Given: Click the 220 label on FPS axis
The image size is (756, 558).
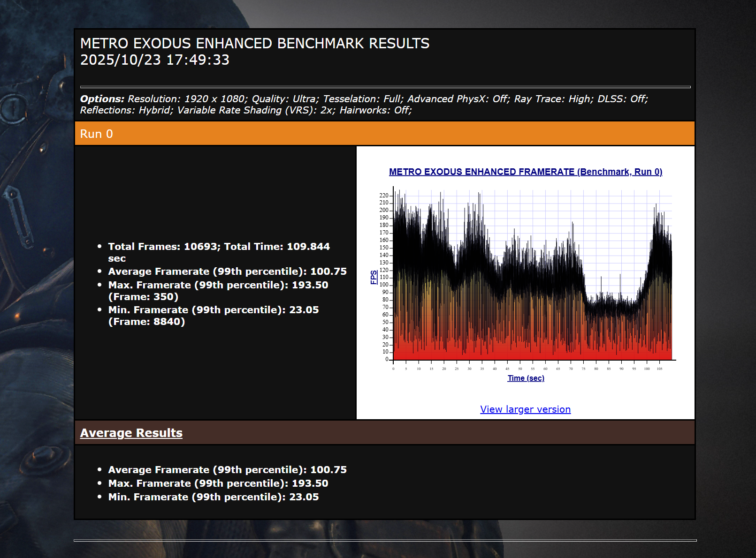Looking at the screenshot, I should pos(384,196).
